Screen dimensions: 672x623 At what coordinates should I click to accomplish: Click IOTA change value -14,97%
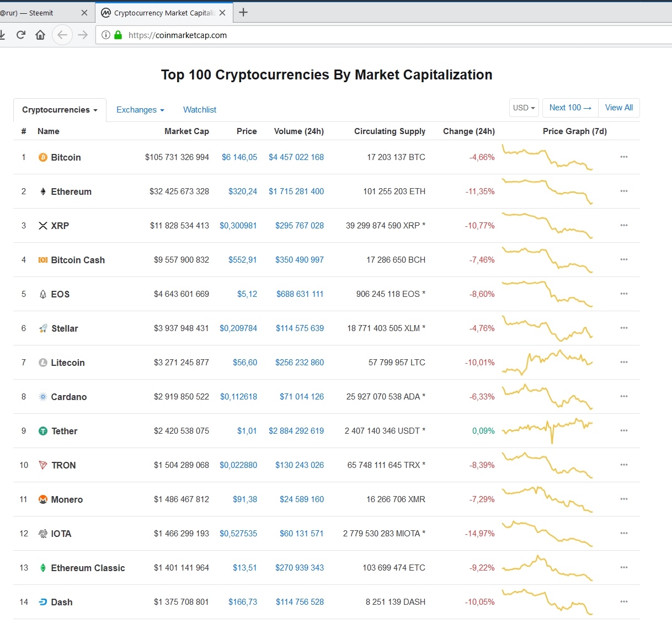tap(480, 534)
